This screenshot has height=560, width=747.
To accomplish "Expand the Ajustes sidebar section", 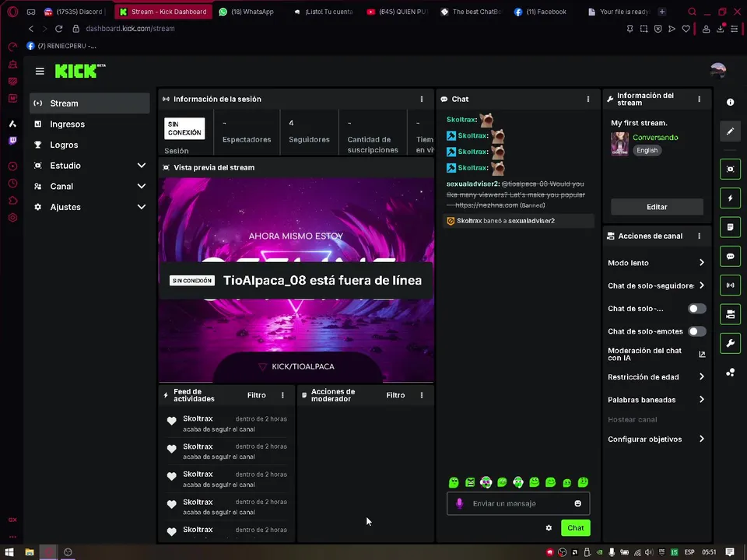I will click(x=89, y=207).
